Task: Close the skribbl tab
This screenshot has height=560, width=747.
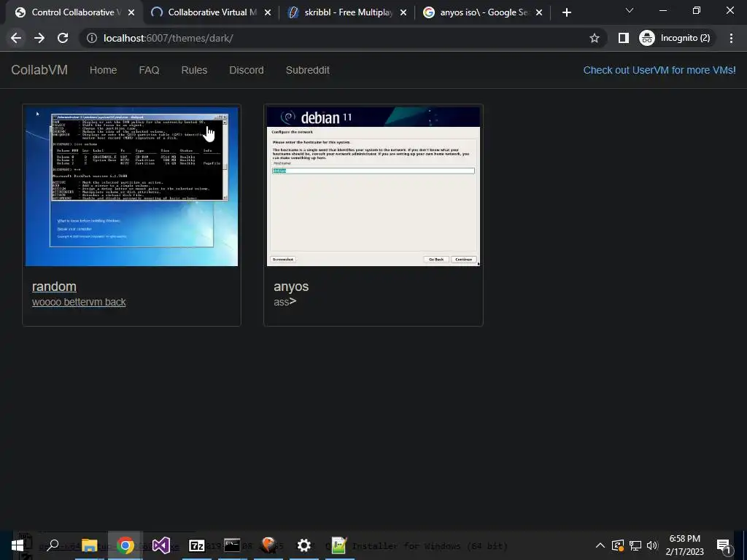Action: [x=403, y=13]
